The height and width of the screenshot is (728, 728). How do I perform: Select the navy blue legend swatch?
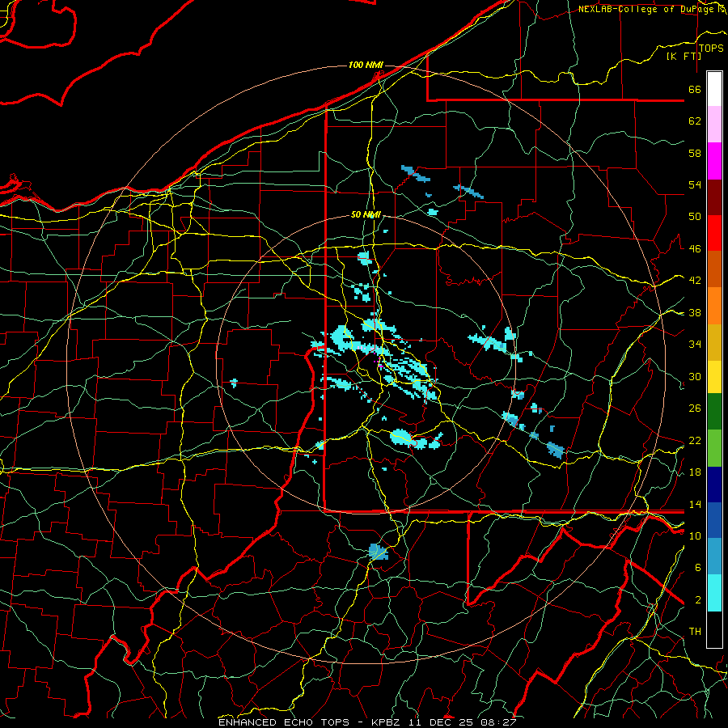pos(714,485)
